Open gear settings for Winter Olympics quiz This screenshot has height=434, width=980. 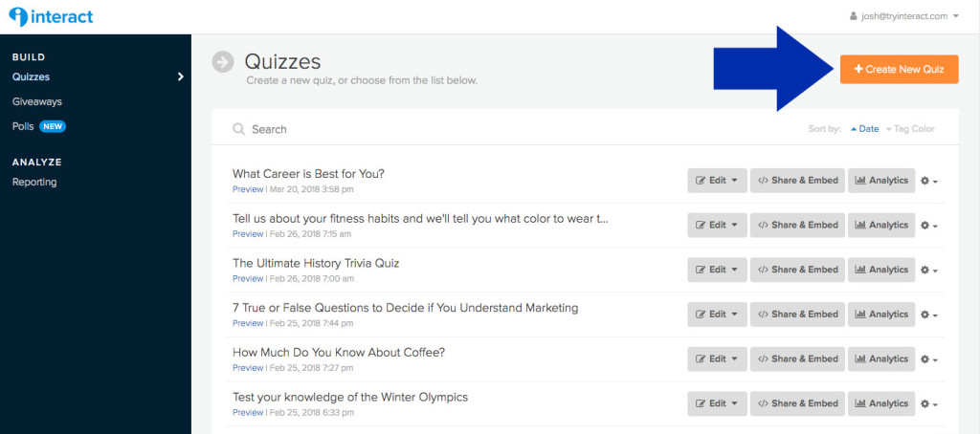[x=929, y=404]
